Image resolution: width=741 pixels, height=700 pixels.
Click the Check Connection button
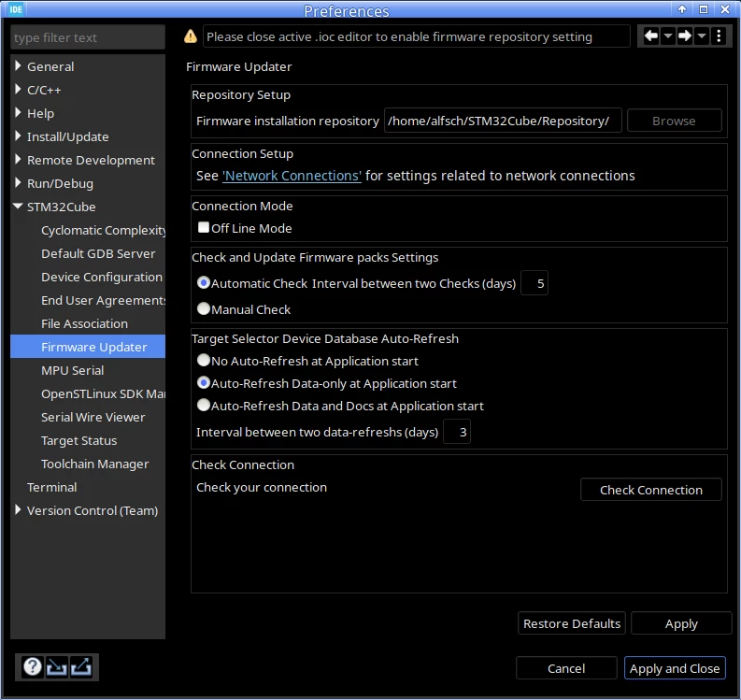click(650, 490)
